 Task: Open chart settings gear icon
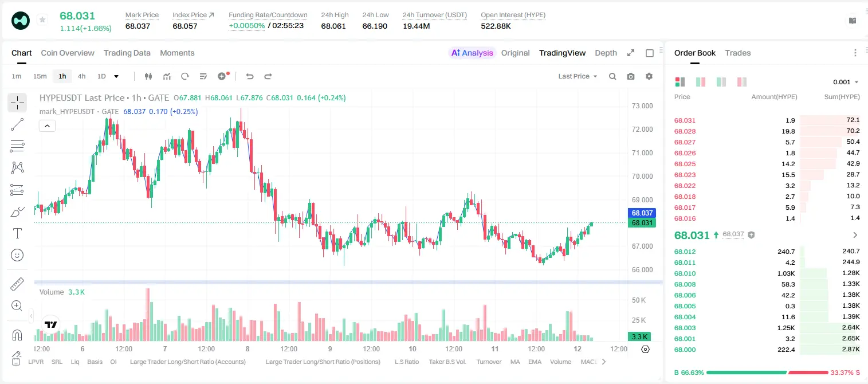(649, 76)
